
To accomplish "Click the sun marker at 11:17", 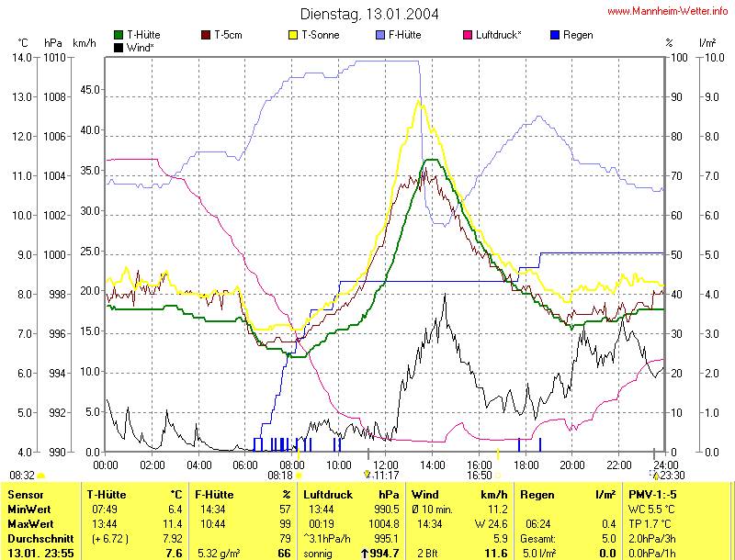I will (x=367, y=475).
